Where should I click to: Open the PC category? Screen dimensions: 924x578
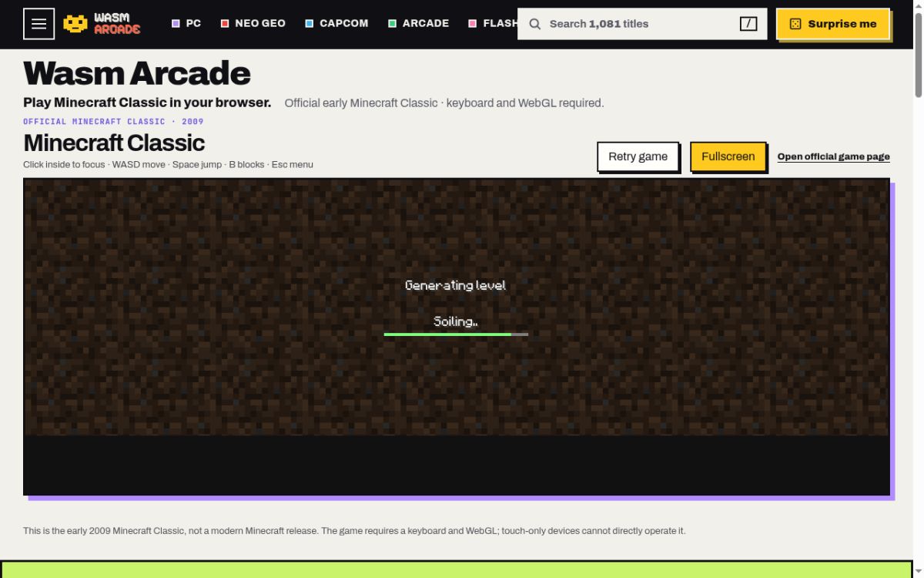point(186,24)
